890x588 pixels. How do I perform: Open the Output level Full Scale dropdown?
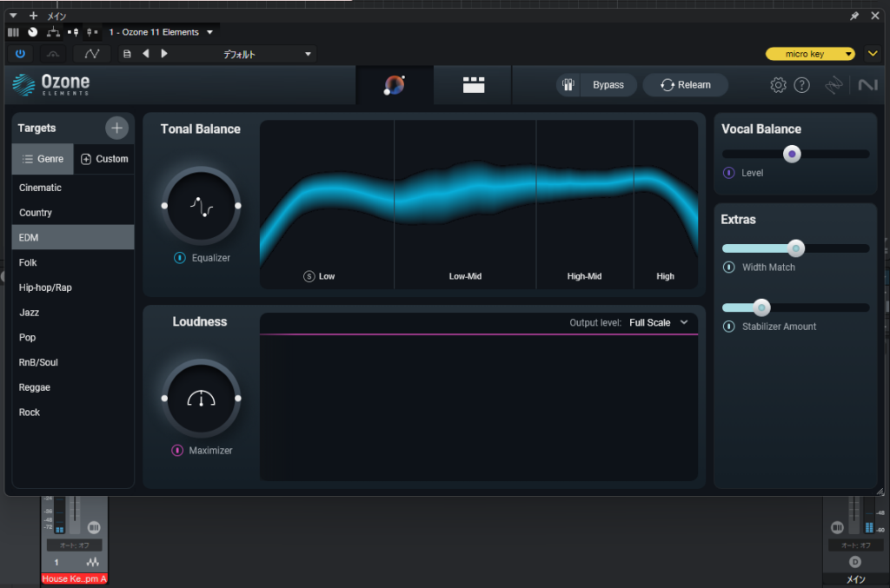pos(658,323)
